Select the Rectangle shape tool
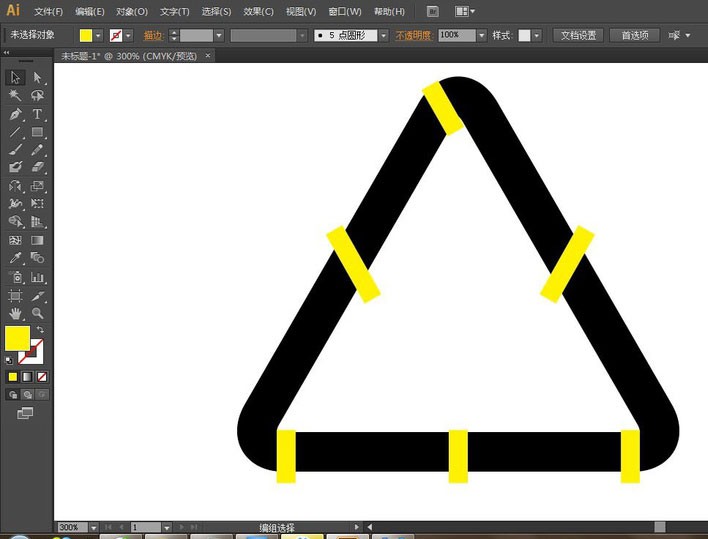708x539 pixels. tap(37, 132)
